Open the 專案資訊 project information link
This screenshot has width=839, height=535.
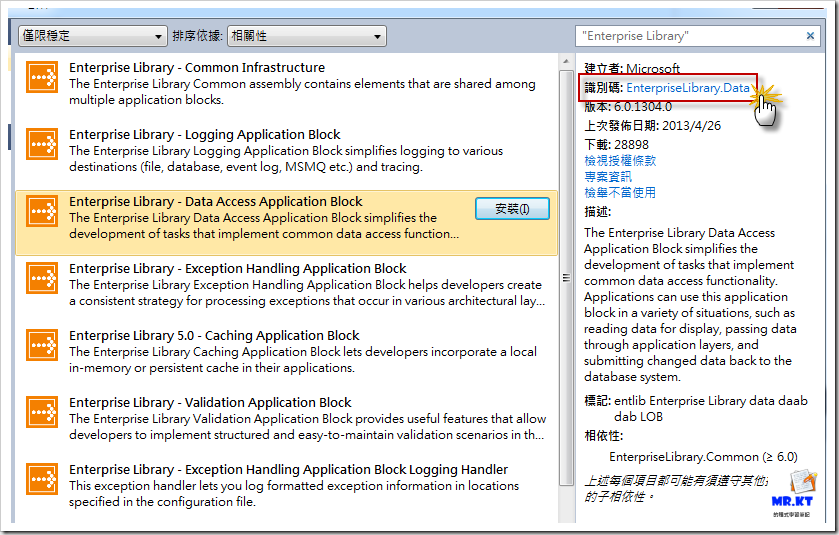(x=608, y=177)
